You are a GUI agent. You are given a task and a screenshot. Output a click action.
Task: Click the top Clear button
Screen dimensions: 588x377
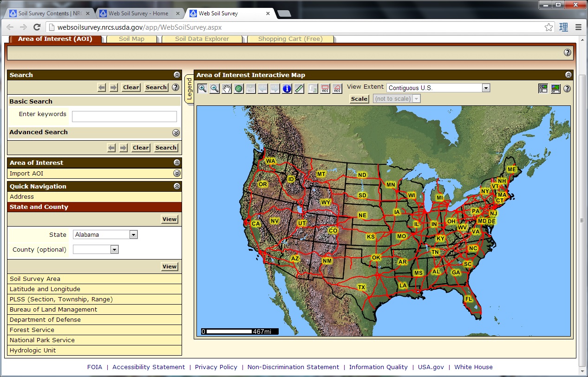pos(131,87)
